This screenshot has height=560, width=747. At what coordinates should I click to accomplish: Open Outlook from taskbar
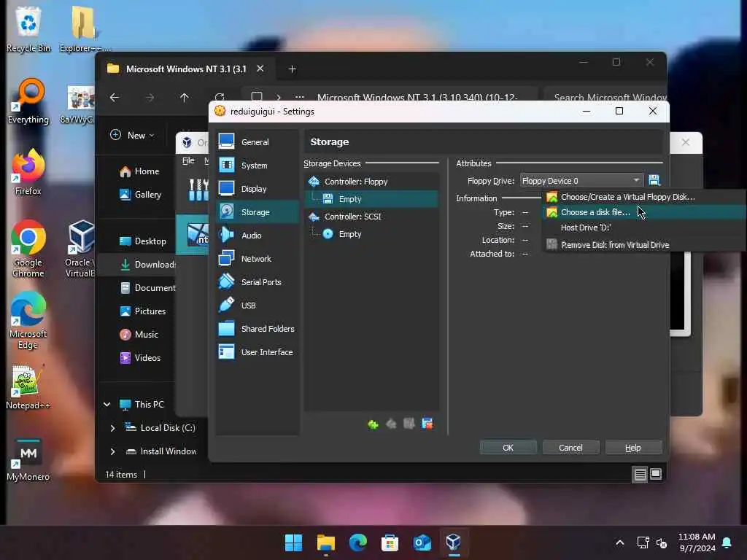coord(422,542)
